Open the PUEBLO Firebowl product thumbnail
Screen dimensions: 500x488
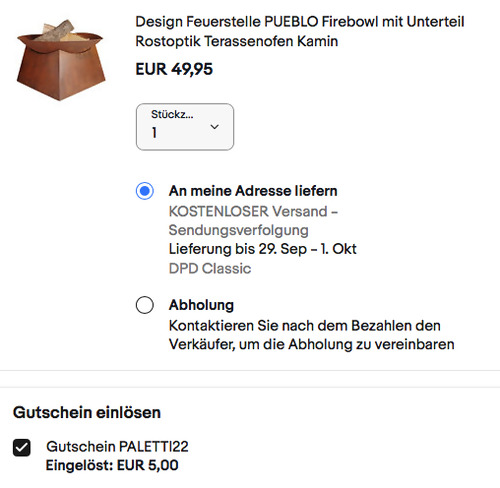[61, 60]
